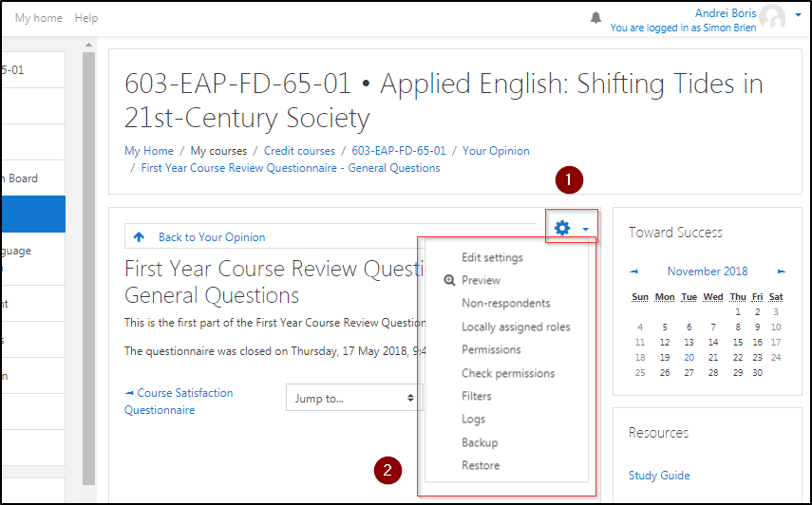This screenshot has height=505, width=812.
Task: Click Credit courses breadcrumb link
Action: [299, 151]
